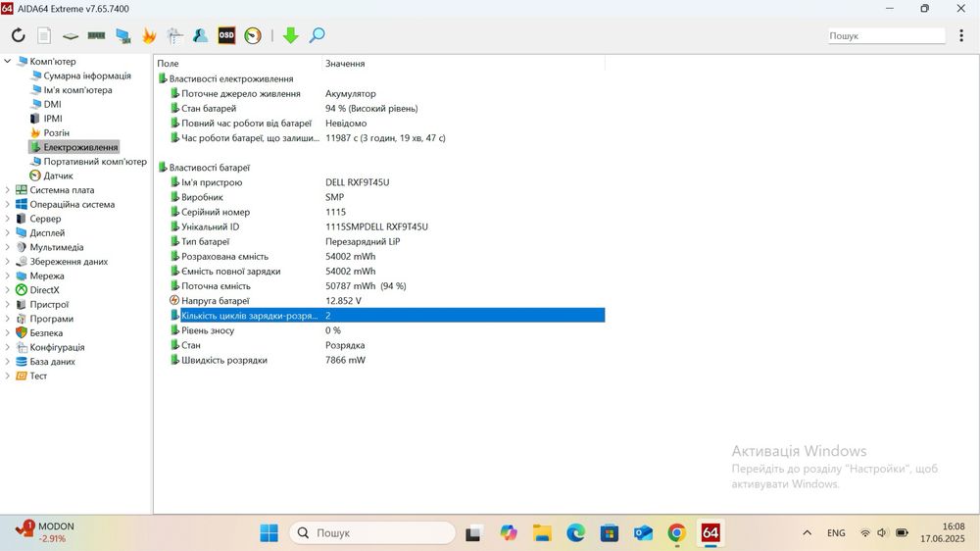Viewport: 980px width, 551px height.
Task: Select Електроживлення in the tree
Action: 80,147
